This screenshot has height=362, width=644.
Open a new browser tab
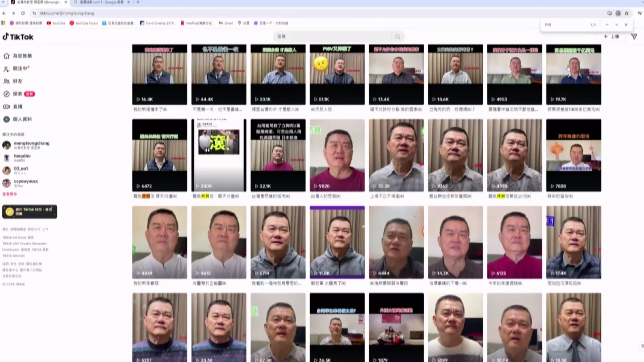point(138,2)
